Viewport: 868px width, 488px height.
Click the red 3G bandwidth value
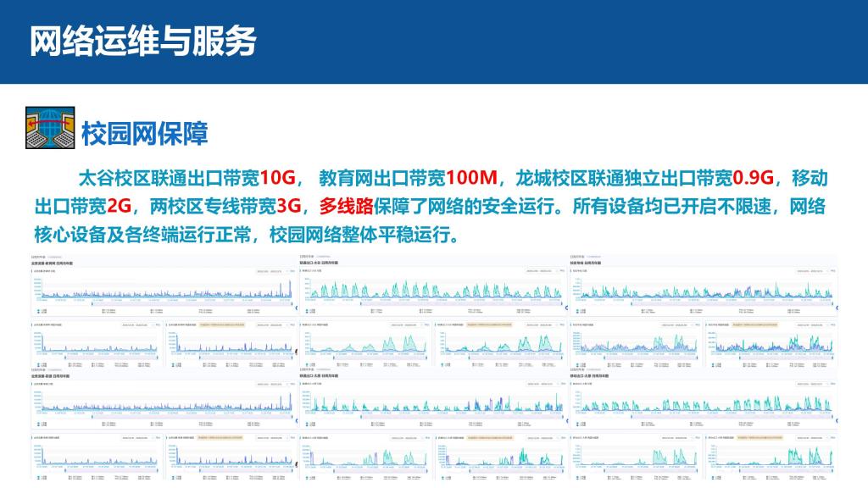click(x=289, y=206)
